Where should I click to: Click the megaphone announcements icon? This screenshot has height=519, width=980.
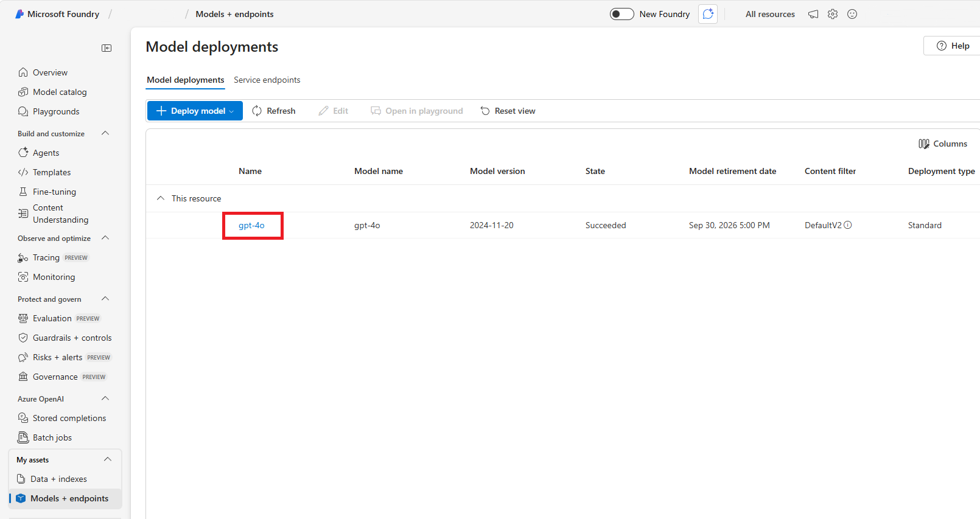813,14
